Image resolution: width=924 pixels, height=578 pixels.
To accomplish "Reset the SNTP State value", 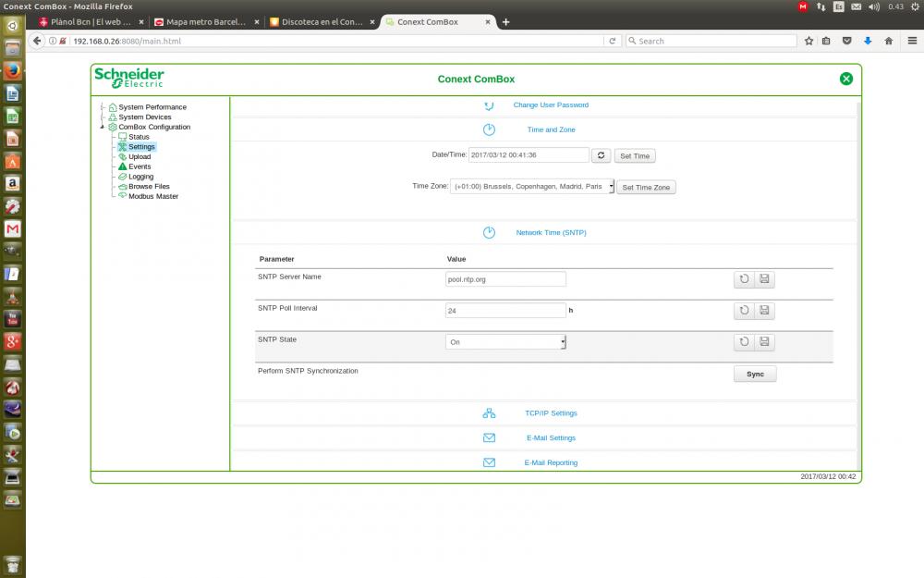I will pos(744,342).
